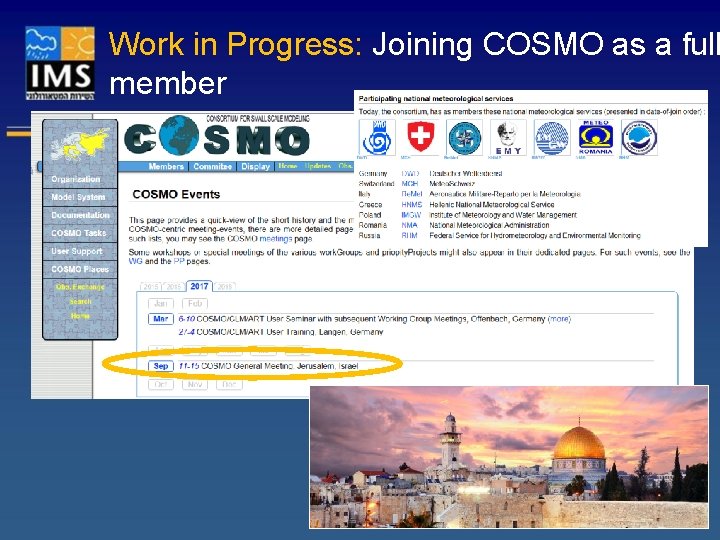Click the DWD Germany spiral logo
Image resolution: width=720 pixels, height=540 pixels.
coord(377,138)
